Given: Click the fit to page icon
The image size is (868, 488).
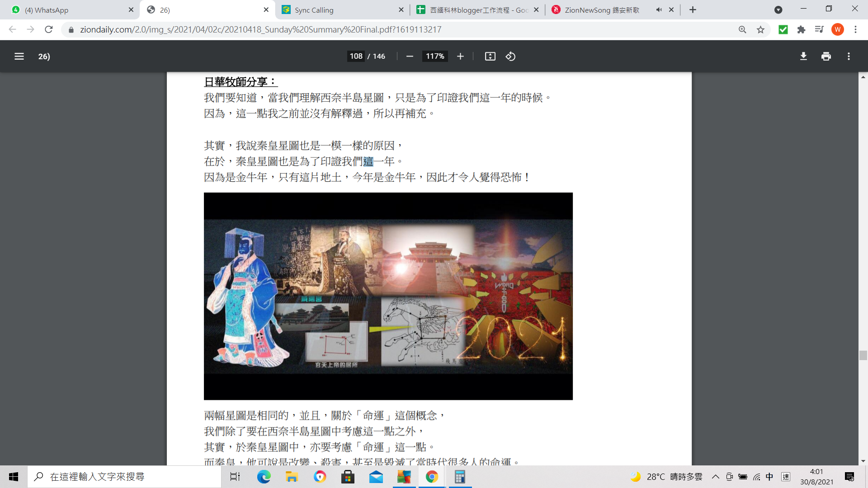Looking at the screenshot, I should pyautogui.click(x=490, y=56).
